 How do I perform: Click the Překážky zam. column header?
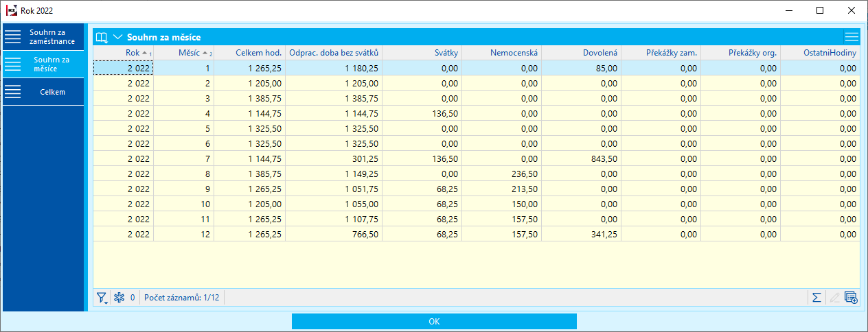click(661, 53)
